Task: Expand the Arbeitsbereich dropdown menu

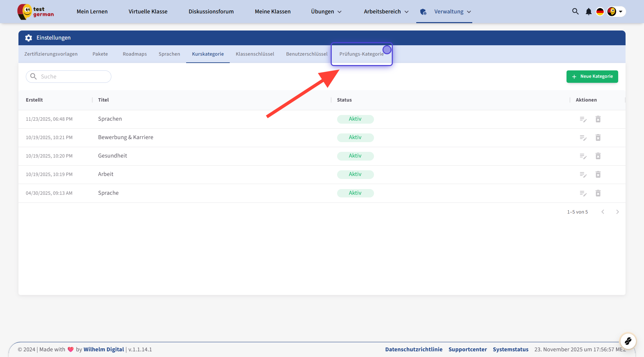Action: pyautogui.click(x=386, y=12)
